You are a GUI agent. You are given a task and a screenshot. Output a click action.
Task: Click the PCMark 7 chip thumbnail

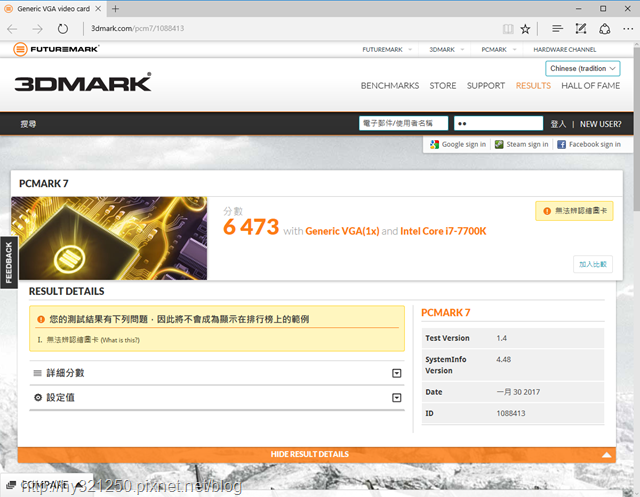point(109,238)
